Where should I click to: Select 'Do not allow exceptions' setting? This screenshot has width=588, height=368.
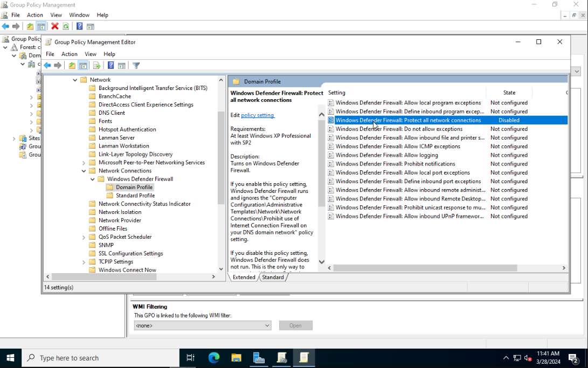click(399, 129)
